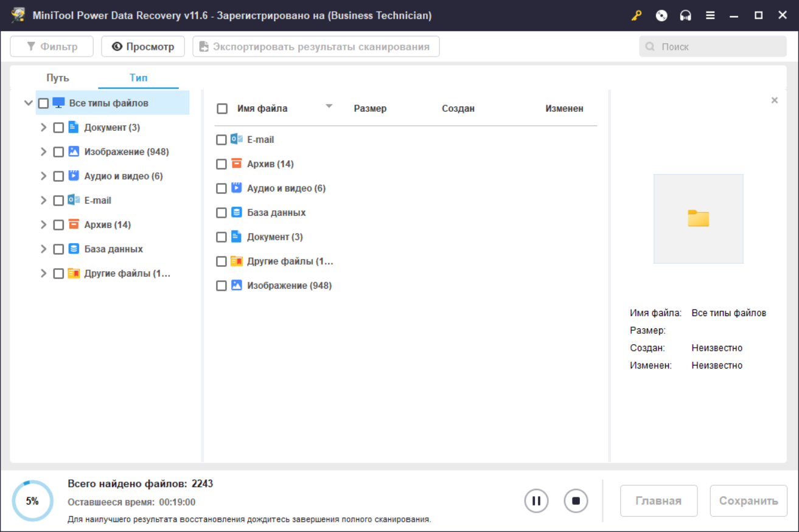Click into the Поиск search field
The height and width of the screenshot is (532, 799).
coord(713,47)
